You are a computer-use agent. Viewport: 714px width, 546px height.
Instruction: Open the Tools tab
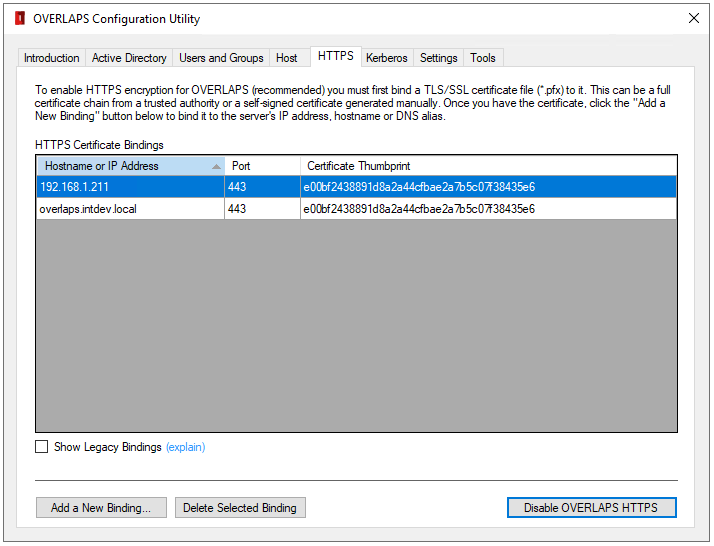(x=483, y=58)
